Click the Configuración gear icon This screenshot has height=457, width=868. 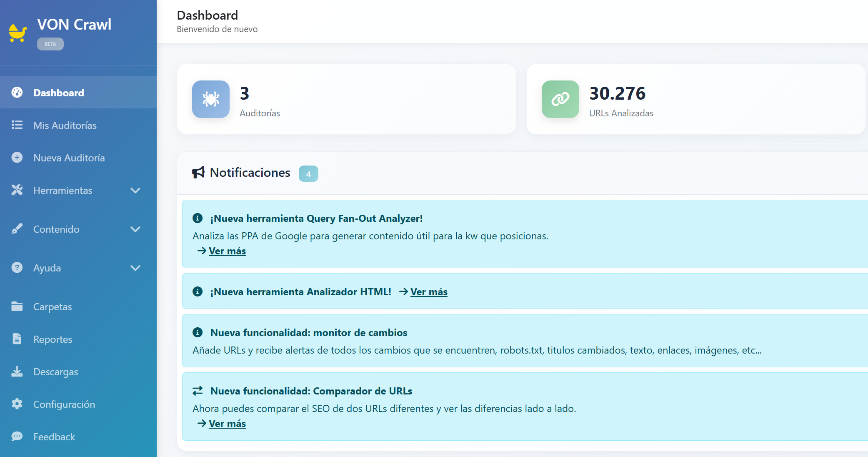coord(17,404)
